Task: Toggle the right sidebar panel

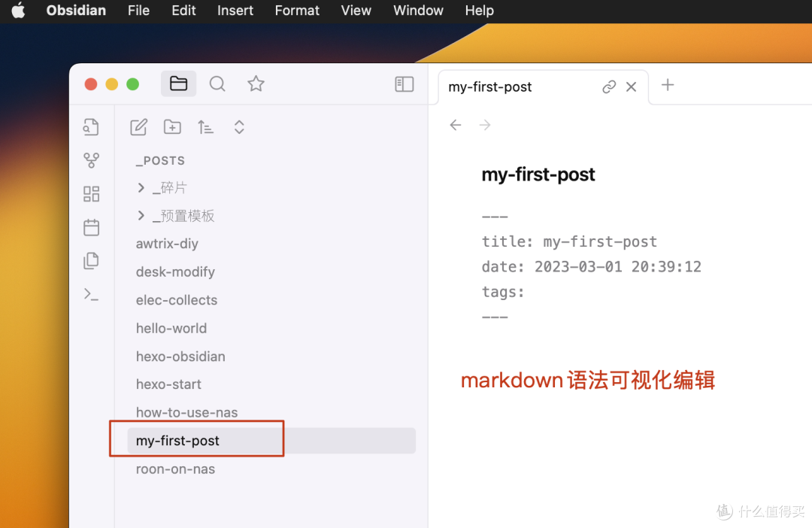Action: (x=404, y=84)
